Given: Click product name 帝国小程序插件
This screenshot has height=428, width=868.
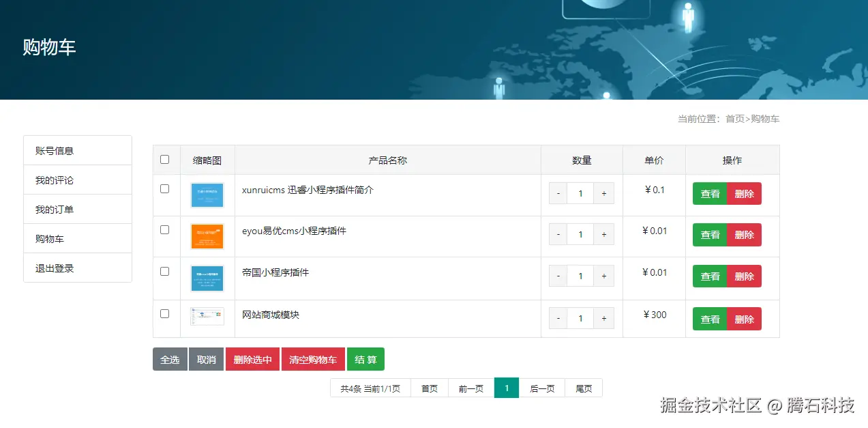Looking at the screenshot, I should [275, 272].
